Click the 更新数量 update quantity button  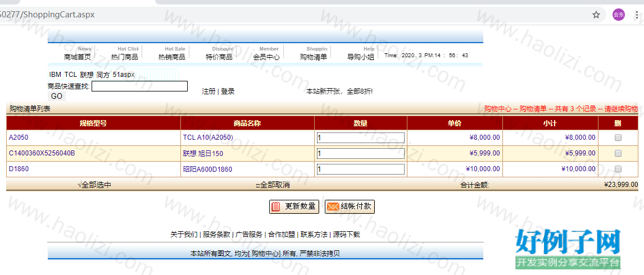coord(294,207)
